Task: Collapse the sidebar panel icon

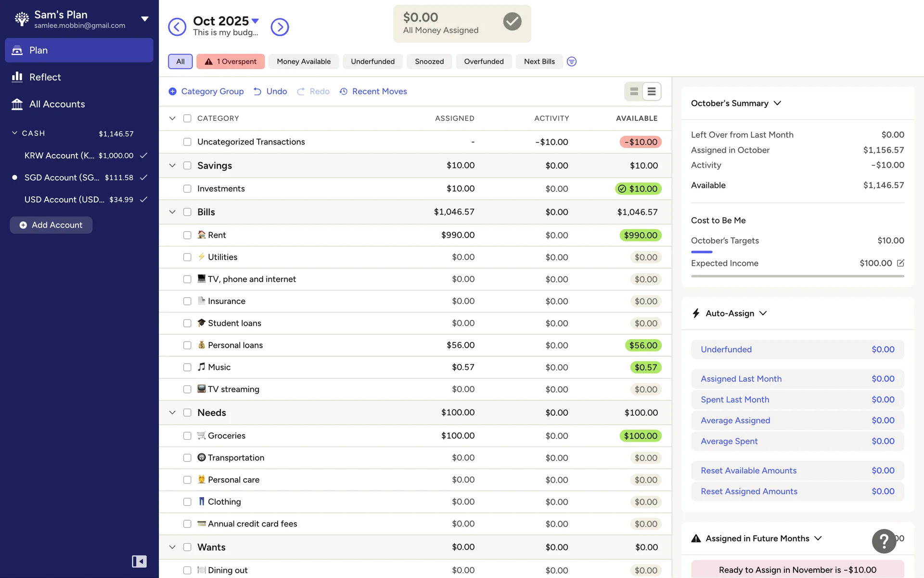Action: (139, 561)
